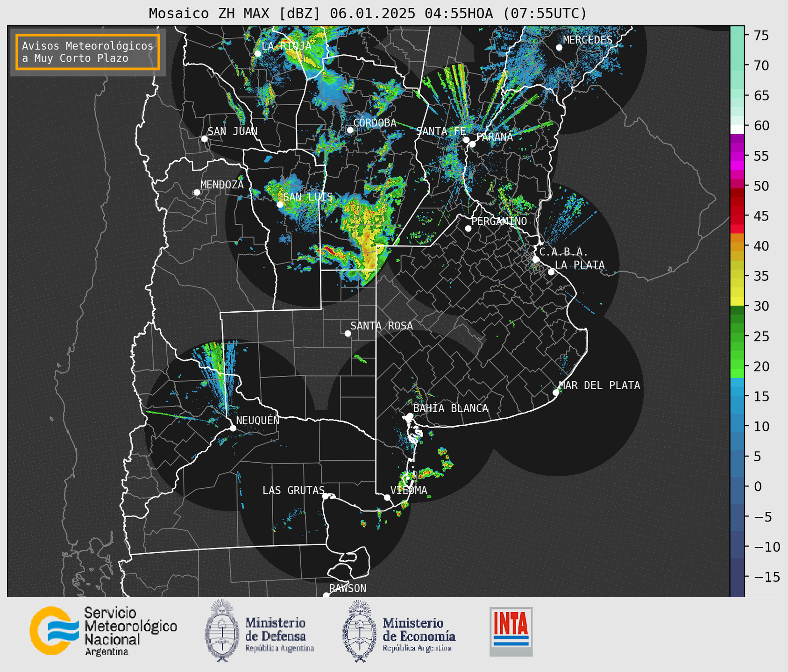Image resolution: width=788 pixels, height=672 pixels.
Task: Click the C.A.B.A. city marker dot
Action: (536, 259)
